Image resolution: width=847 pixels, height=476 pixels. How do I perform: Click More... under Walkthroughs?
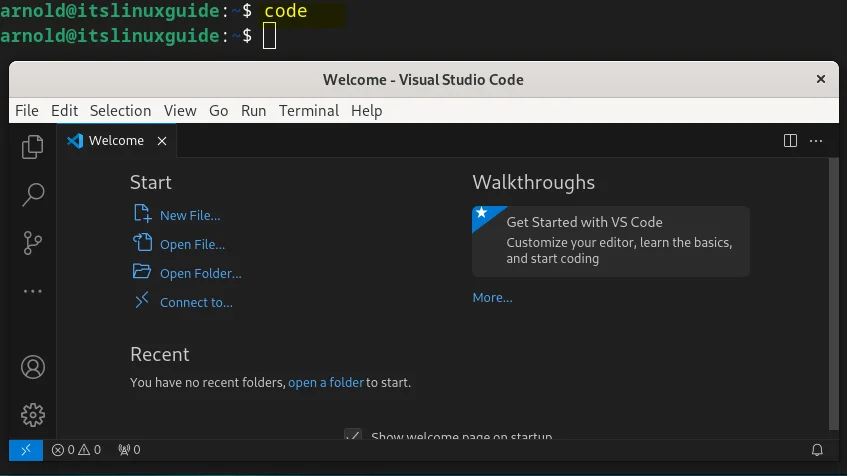[493, 298]
